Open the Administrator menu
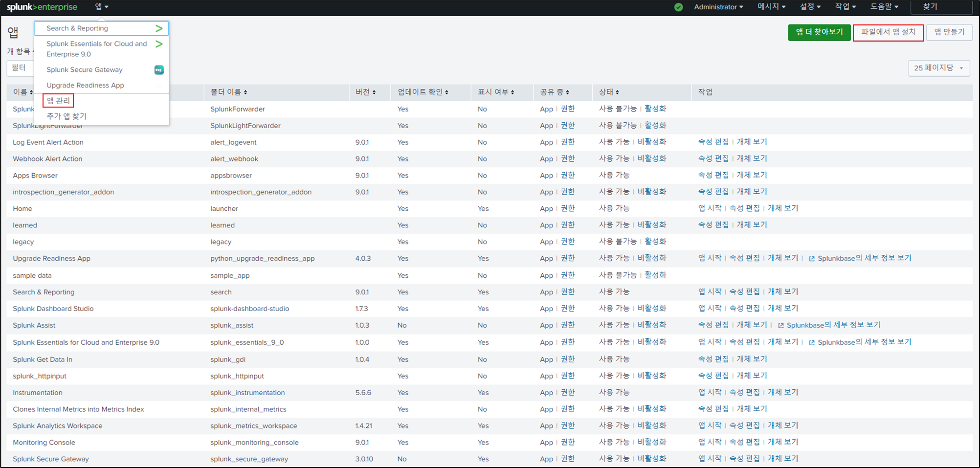 click(718, 7)
